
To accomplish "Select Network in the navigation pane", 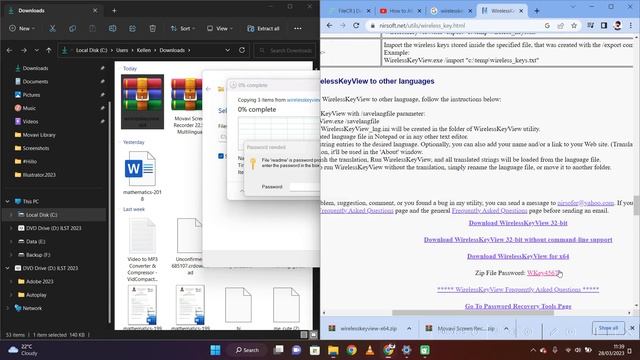I will pyautogui.click(x=32, y=308).
